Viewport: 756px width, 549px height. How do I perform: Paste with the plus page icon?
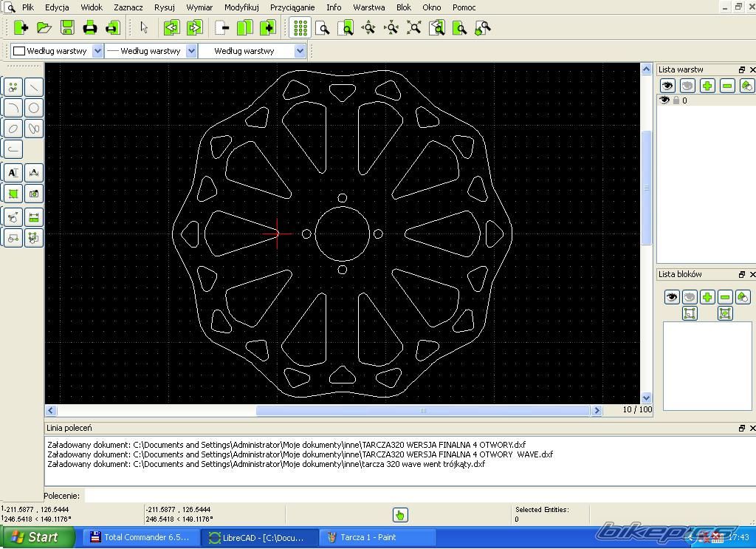(268, 27)
